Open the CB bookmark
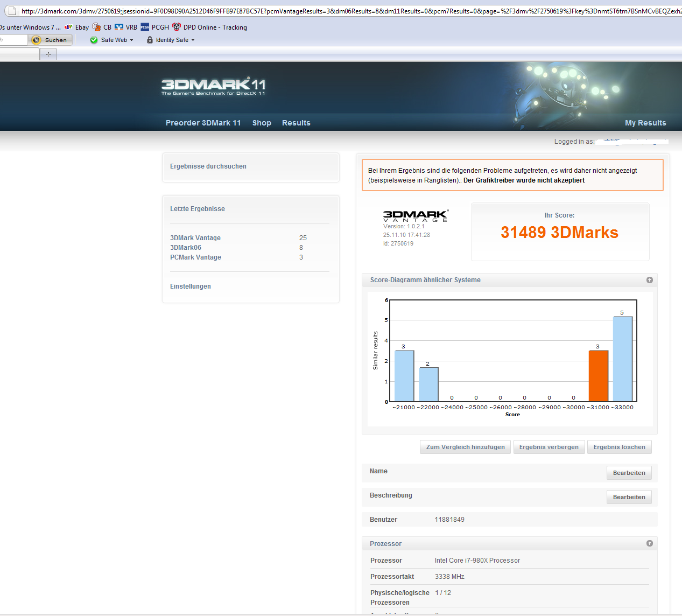682x616 pixels. click(102, 27)
